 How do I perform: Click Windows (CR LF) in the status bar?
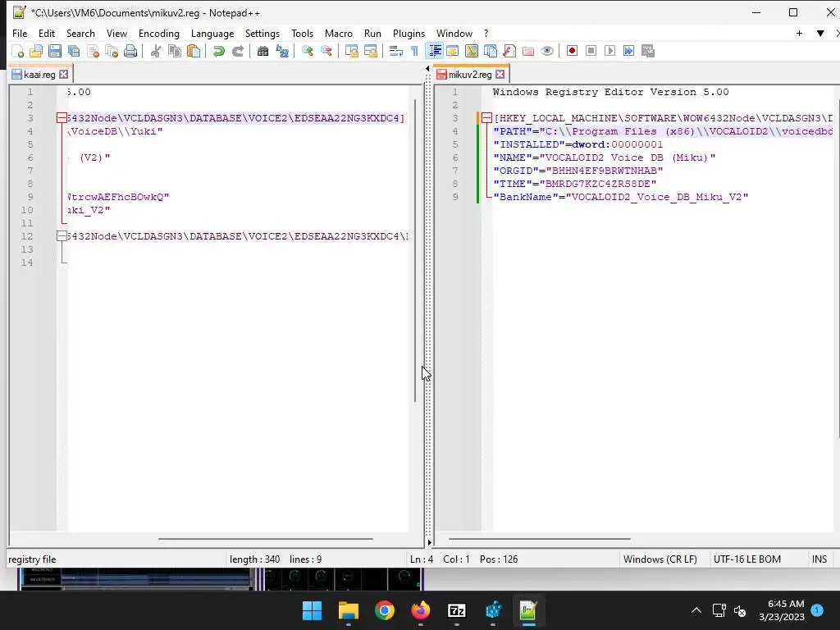coord(660,559)
